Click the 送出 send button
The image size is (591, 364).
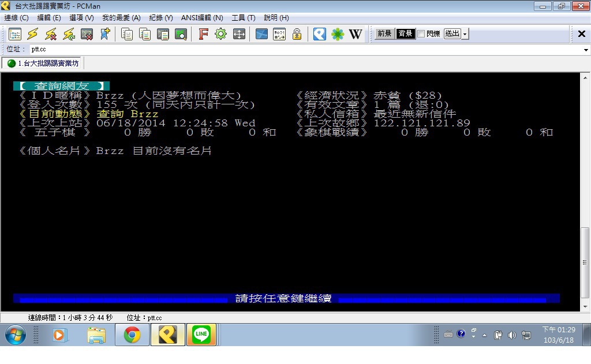click(x=452, y=33)
